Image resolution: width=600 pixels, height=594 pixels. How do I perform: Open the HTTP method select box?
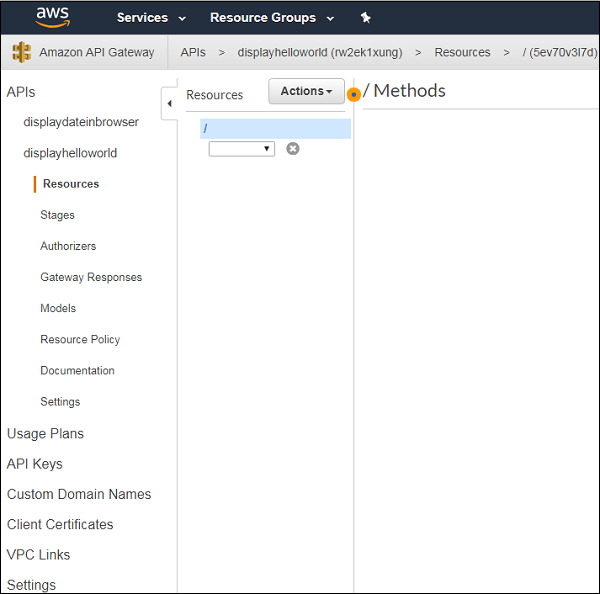click(x=241, y=148)
